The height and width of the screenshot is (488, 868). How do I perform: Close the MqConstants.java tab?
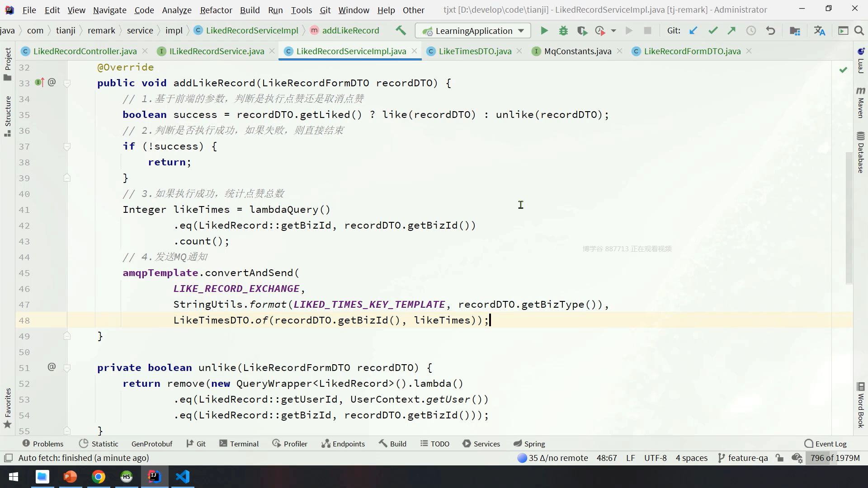click(x=619, y=51)
